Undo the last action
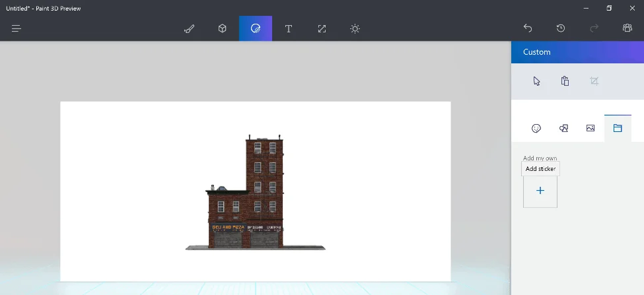 [x=527, y=28]
